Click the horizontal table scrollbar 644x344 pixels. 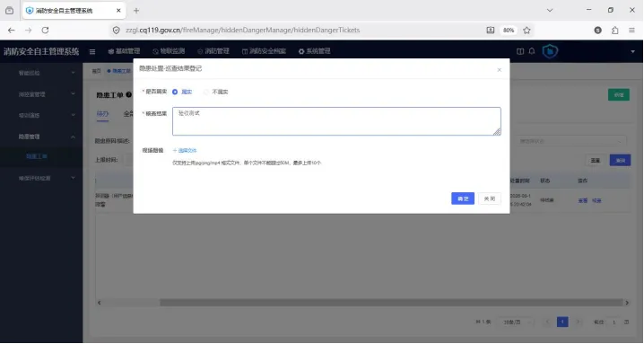[x=391, y=303]
